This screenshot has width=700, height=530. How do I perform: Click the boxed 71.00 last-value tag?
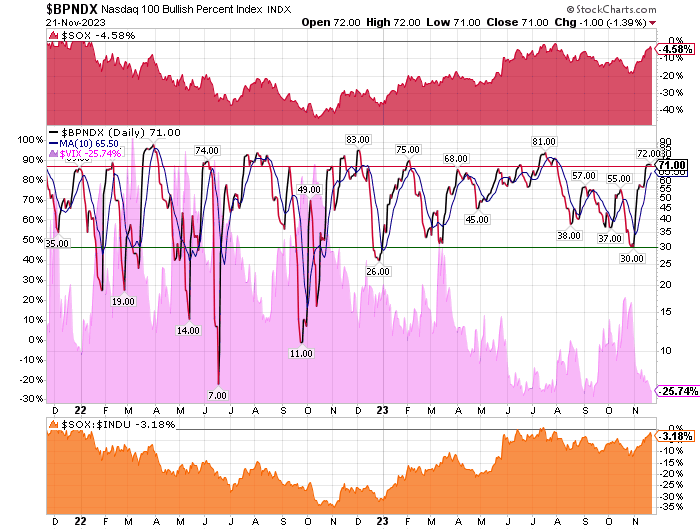point(672,165)
